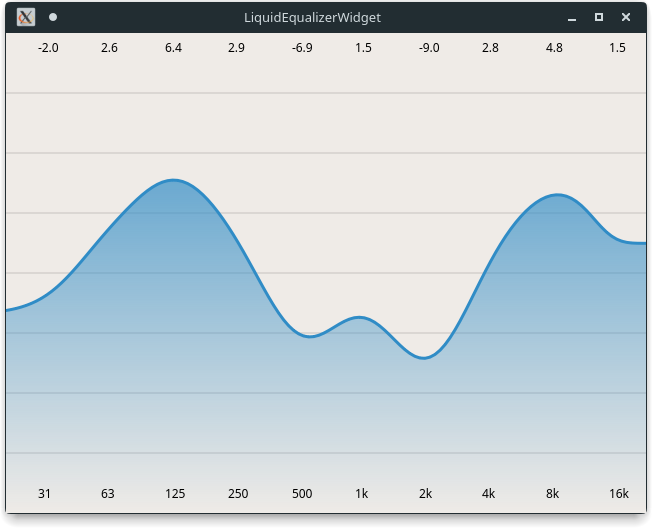652x528 pixels.
Task: Maximize the LiquidEqualizerWidget window
Action: (x=599, y=17)
